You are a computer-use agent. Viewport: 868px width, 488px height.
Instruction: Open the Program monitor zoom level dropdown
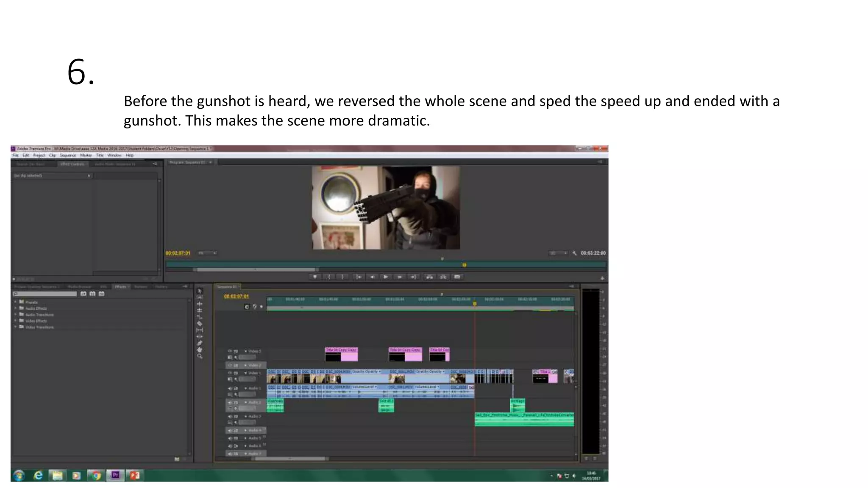point(208,253)
